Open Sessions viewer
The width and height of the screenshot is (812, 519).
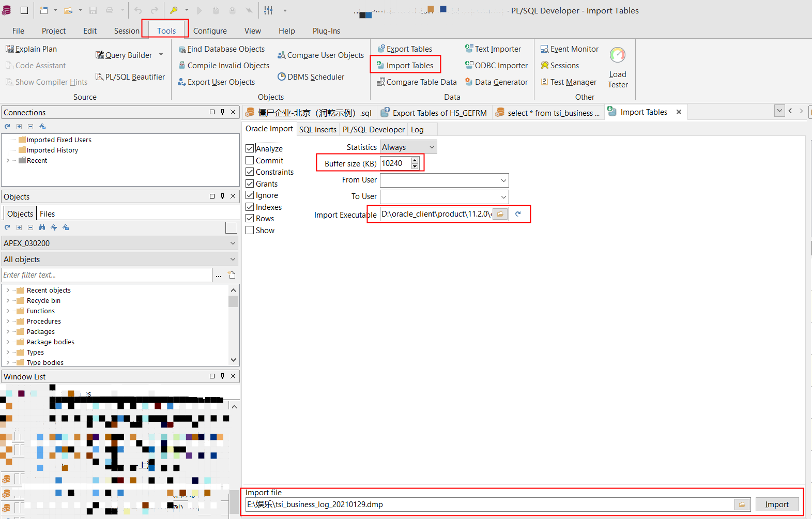[560, 66]
